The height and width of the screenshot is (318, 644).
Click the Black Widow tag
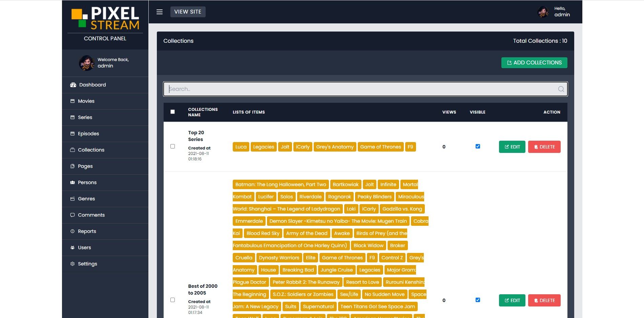tap(368, 245)
